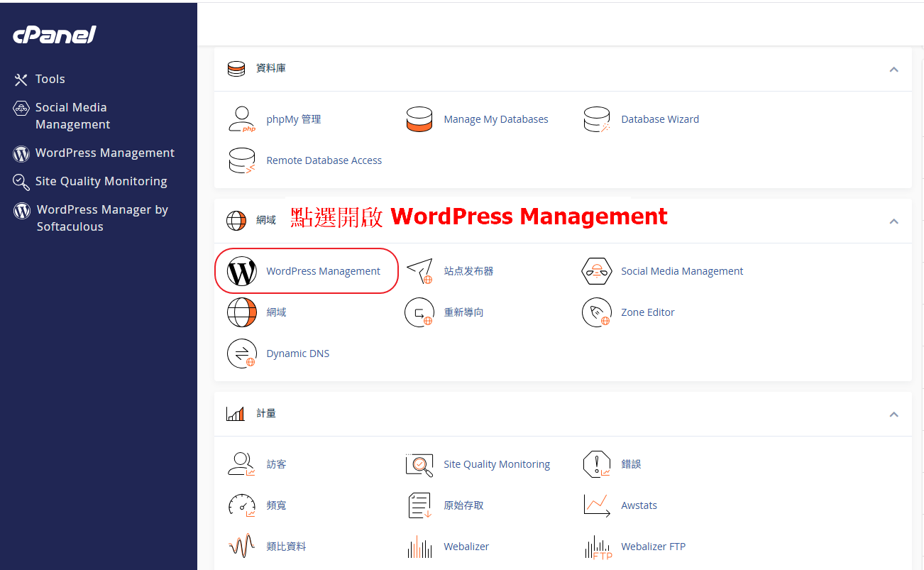The image size is (924, 570).
Task: Select Site Quality Monitoring in sidebar
Action: coord(101,181)
